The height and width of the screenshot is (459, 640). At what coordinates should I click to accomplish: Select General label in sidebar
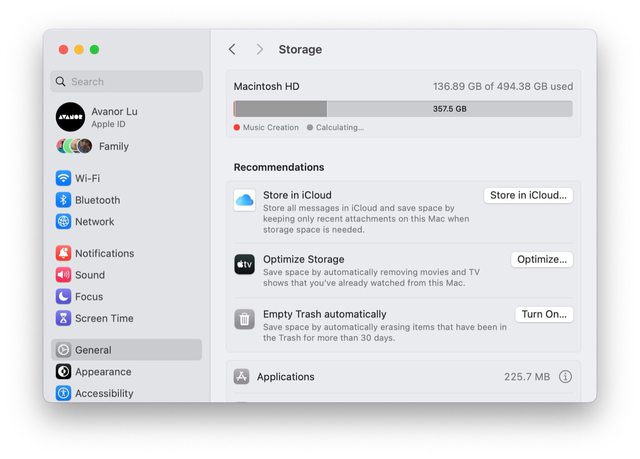click(x=93, y=350)
